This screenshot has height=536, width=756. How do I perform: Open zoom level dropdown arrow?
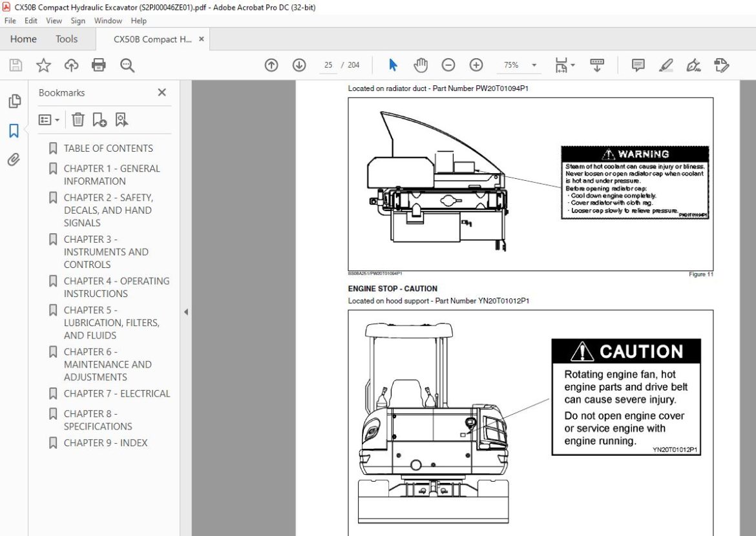point(534,65)
